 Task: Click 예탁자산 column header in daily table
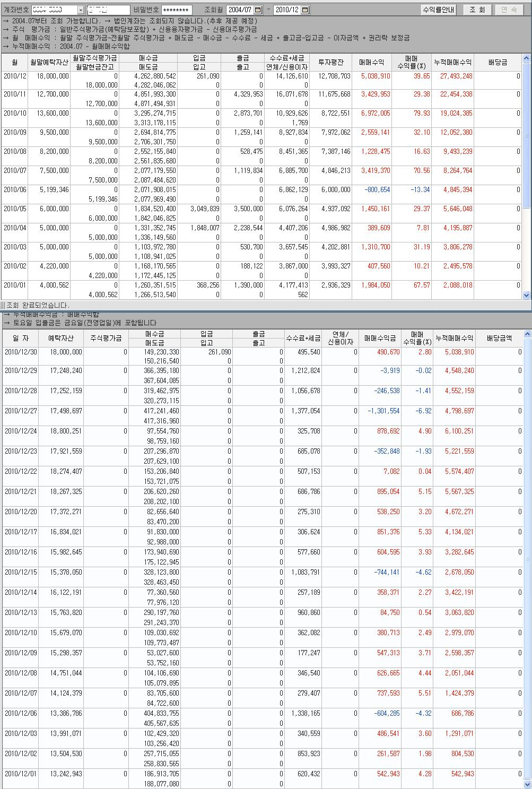(x=61, y=339)
